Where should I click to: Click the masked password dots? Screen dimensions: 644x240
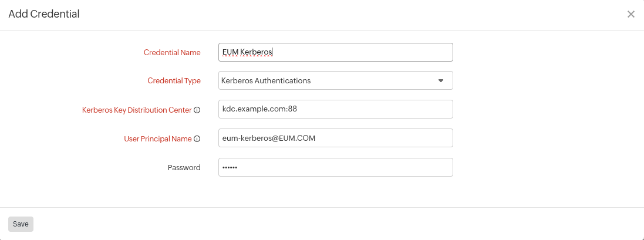coord(229,168)
